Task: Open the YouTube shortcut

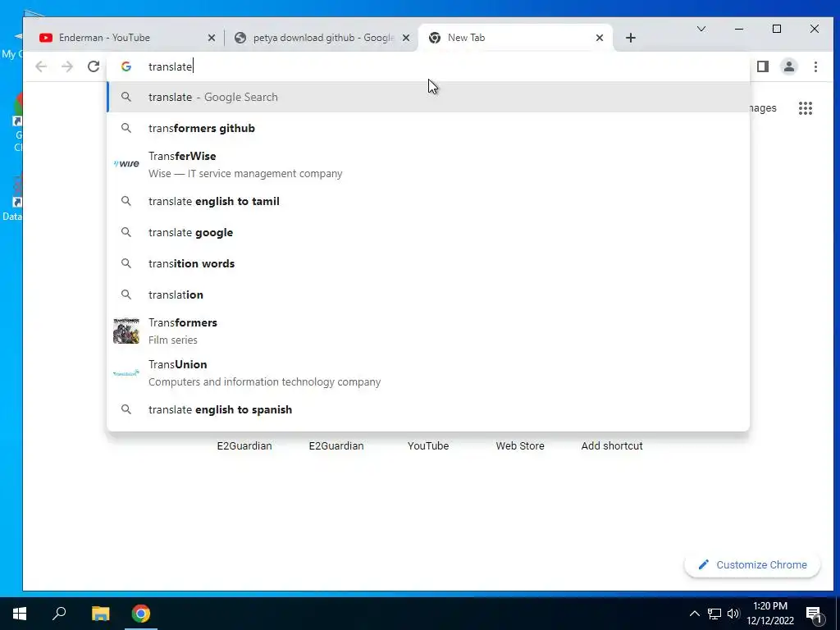Action: 428,445
